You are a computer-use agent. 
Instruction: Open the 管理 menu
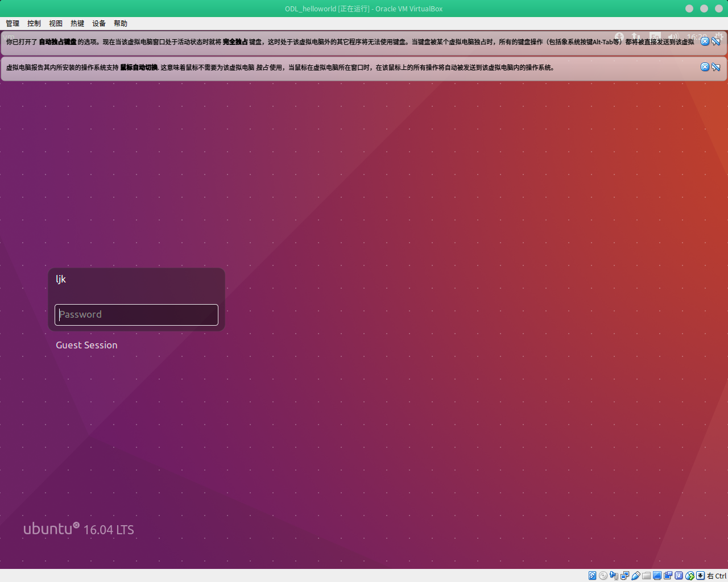click(x=13, y=23)
